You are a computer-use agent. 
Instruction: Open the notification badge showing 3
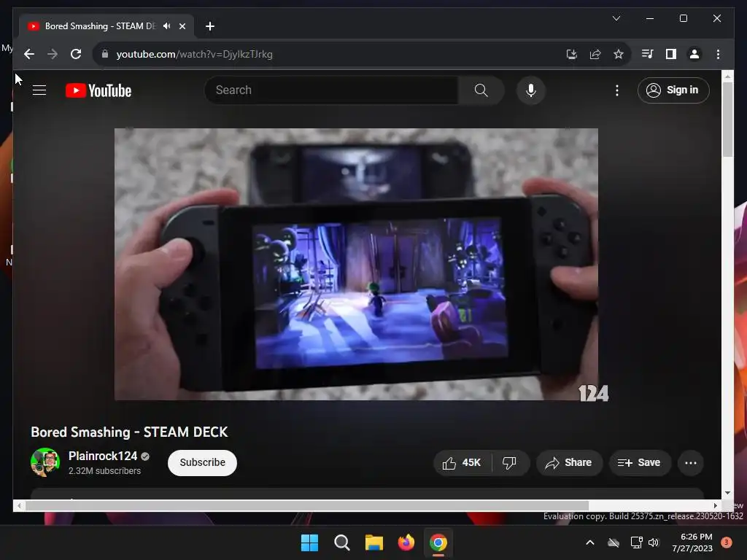click(x=727, y=542)
